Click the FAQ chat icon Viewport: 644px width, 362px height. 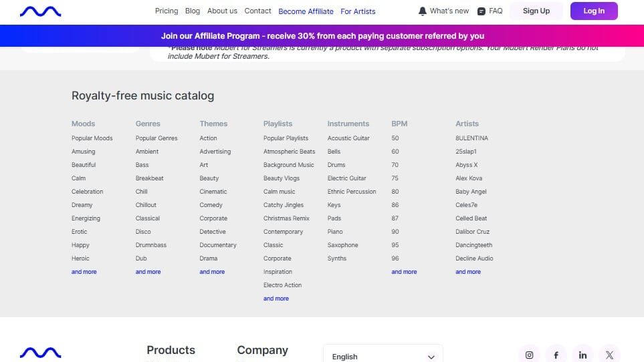(x=481, y=11)
